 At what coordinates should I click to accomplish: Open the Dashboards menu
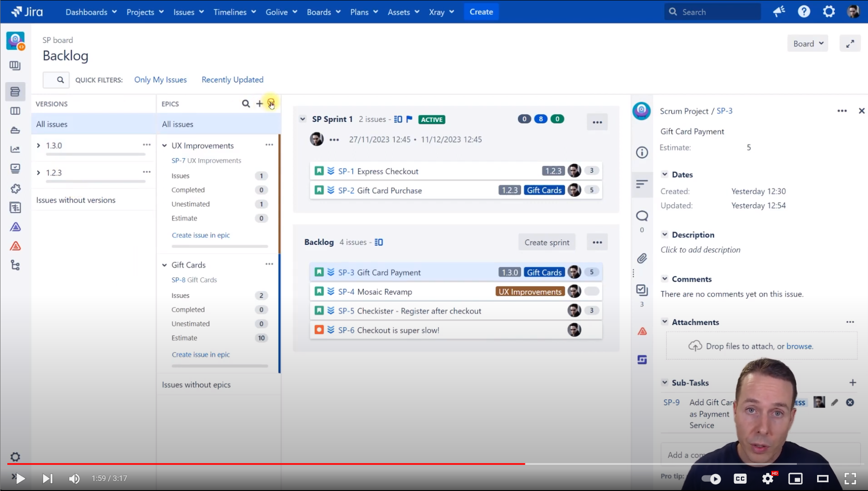click(x=91, y=12)
